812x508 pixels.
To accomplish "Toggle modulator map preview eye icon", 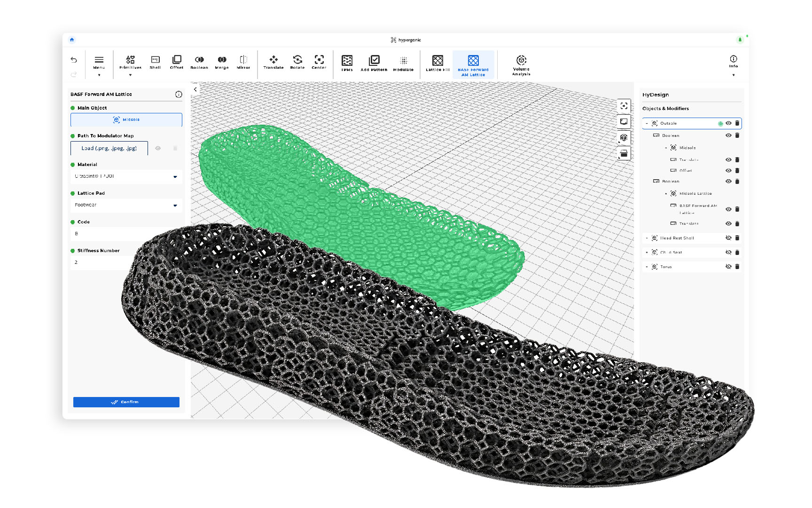I will tap(158, 148).
